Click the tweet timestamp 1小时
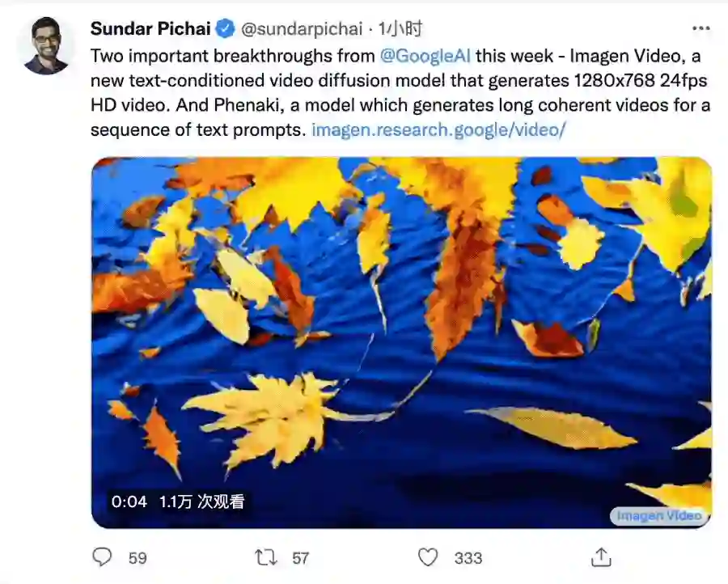 (x=400, y=29)
